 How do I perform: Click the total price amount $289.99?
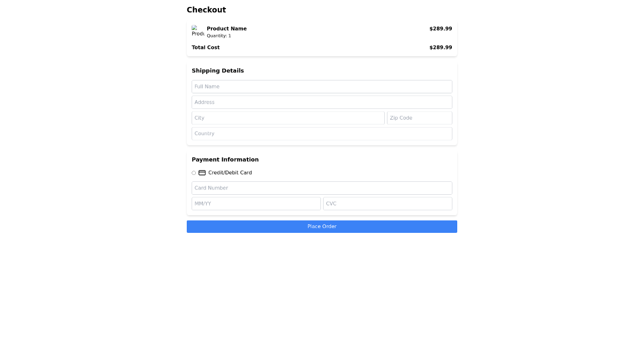click(x=441, y=47)
